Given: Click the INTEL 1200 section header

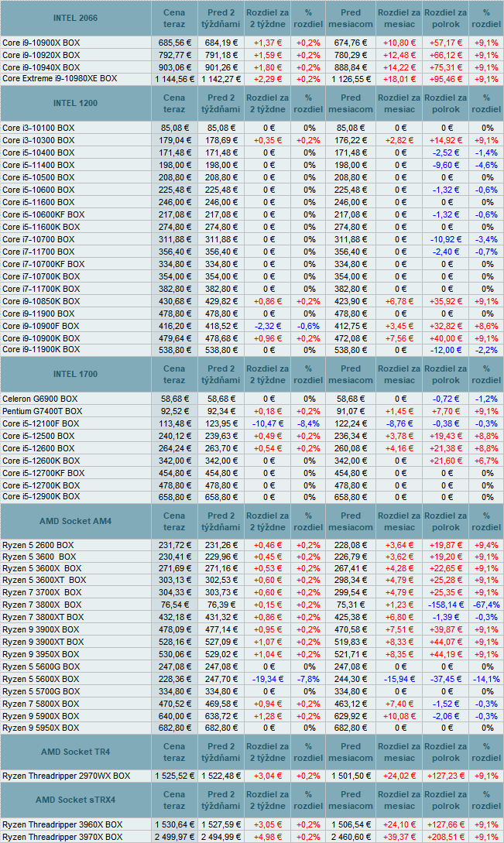Looking at the screenshot, I should tap(75, 103).
